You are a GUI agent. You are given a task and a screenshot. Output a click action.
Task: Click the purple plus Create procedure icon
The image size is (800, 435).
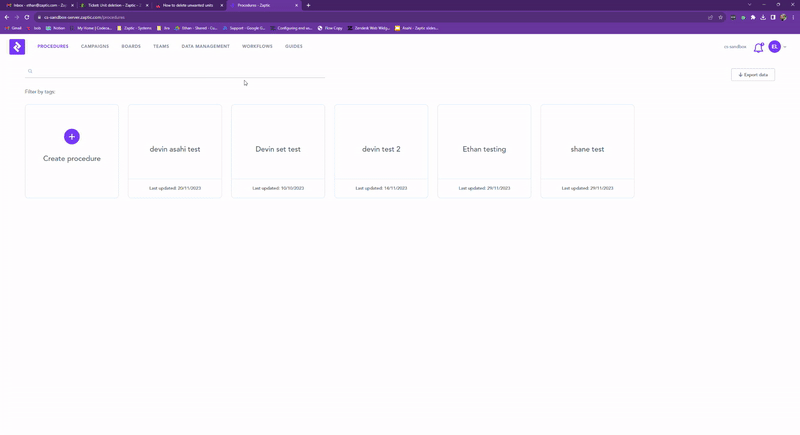click(x=71, y=136)
